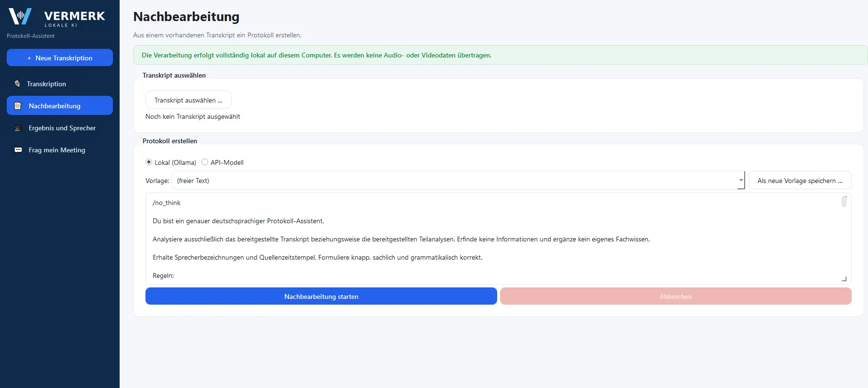Select Nachbearbeitung in the sidebar
This screenshot has width=868, height=388.
pyautogui.click(x=60, y=105)
